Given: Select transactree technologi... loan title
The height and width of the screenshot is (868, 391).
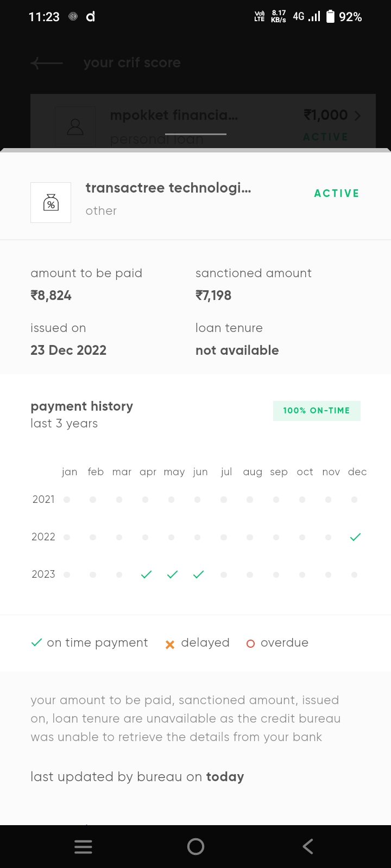Looking at the screenshot, I should coord(168,188).
